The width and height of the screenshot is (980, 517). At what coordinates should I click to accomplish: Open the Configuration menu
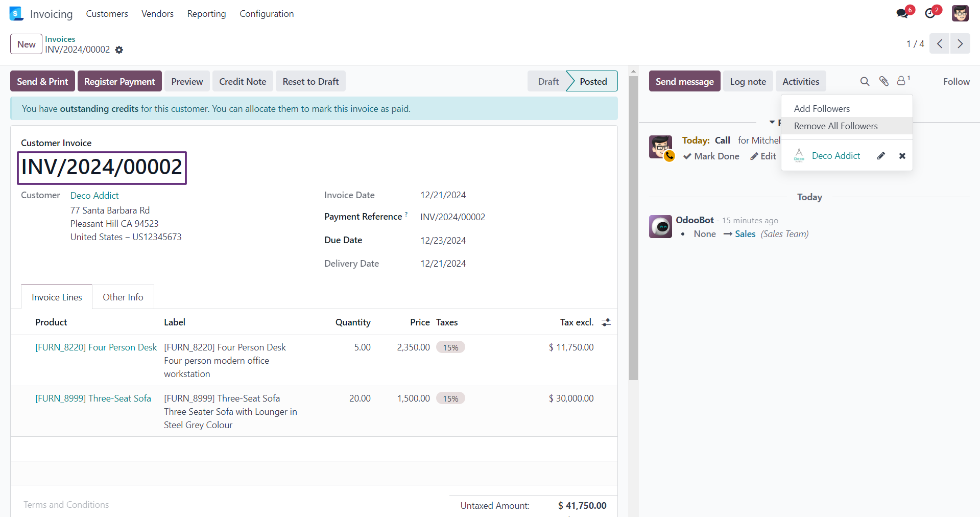tap(267, 14)
